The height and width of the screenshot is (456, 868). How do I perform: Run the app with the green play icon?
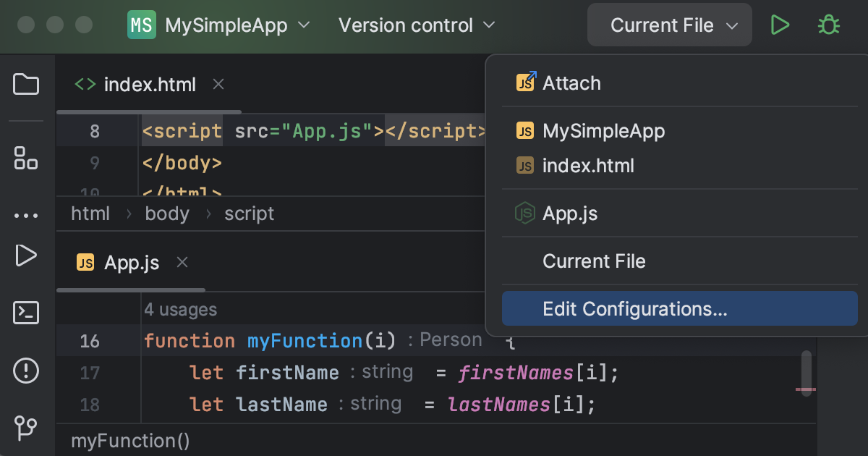(x=780, y=24)
